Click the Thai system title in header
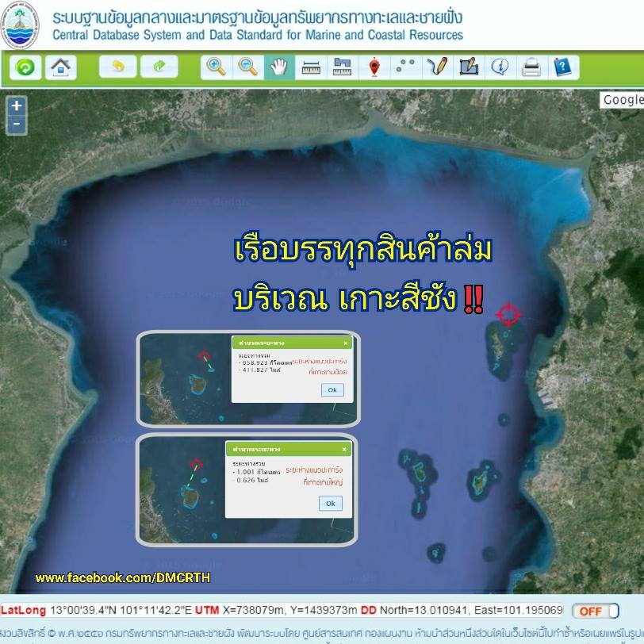This screenshot has height=644, width=644. tap(258, 17)
